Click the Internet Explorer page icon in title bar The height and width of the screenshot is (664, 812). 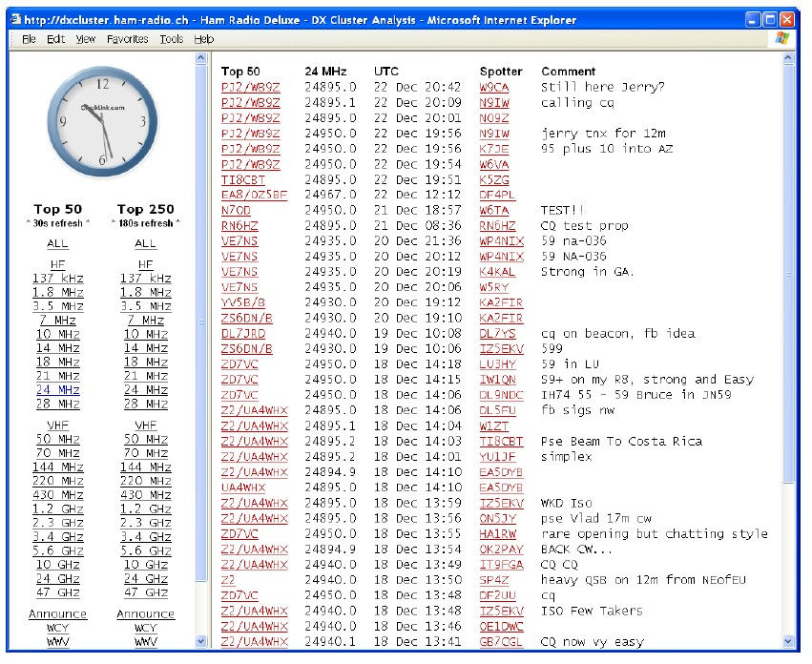(x=16, y=20)
